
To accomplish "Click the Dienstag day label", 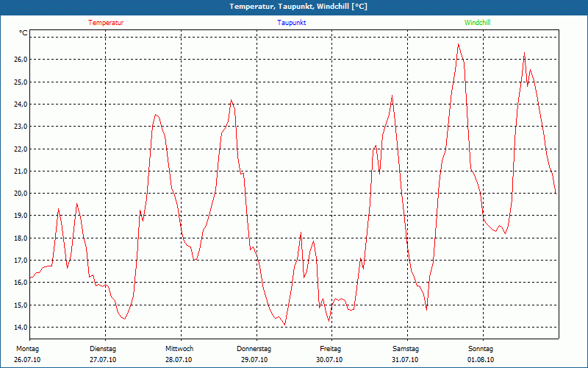I will click(103, 349).
